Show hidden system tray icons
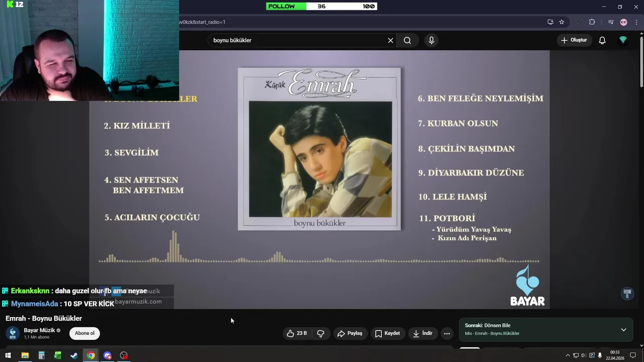This screenshot has height=362, width=644. tap(568, 355)
